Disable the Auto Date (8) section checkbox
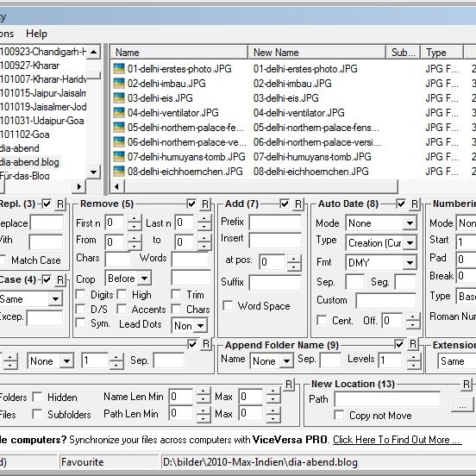This screenshot has height=476, width=476. [x=401, y=204]
